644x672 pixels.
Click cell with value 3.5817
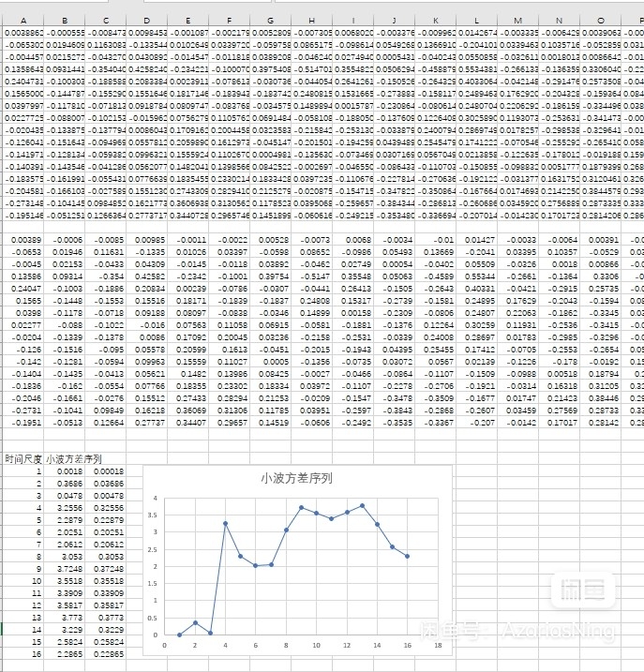65,605
